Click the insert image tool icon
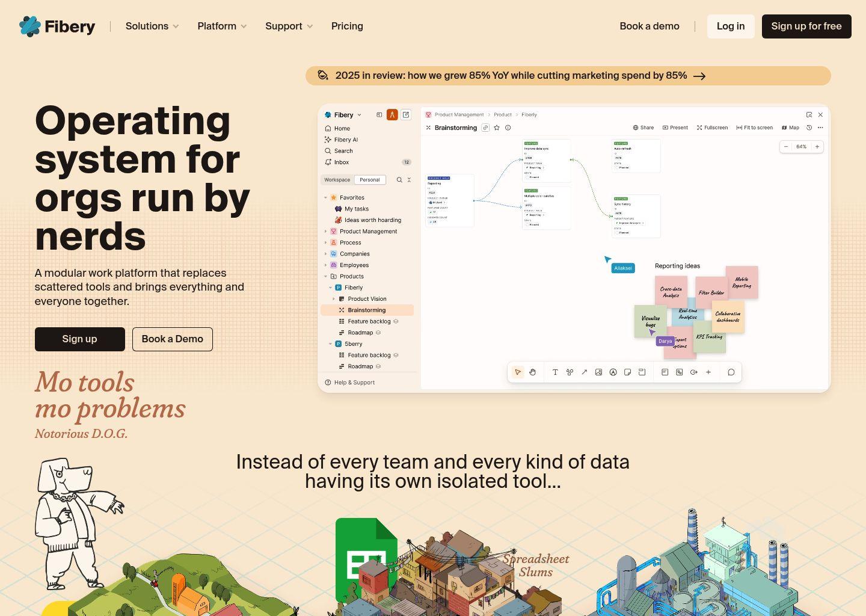Image resolution: width=866 pixels, height=616 pixels. 598,372
